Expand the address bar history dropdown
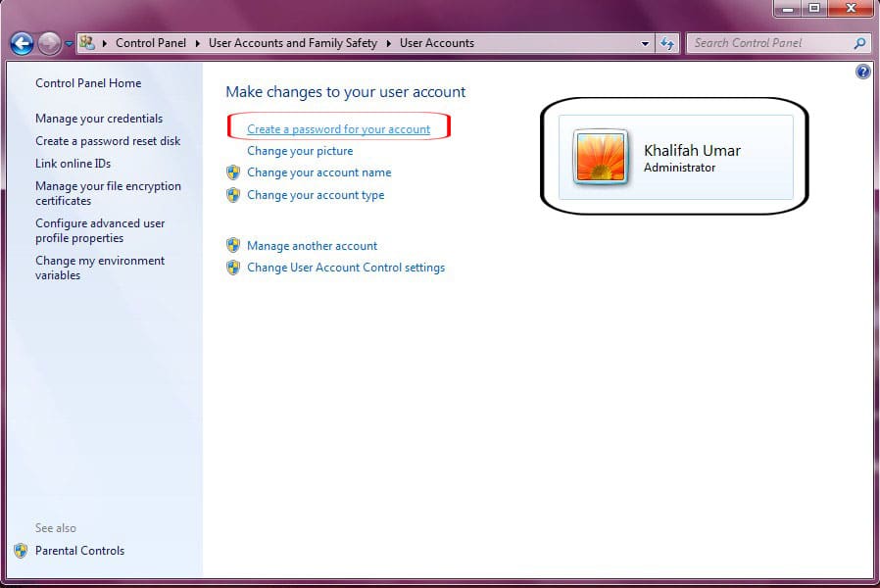 645,43
